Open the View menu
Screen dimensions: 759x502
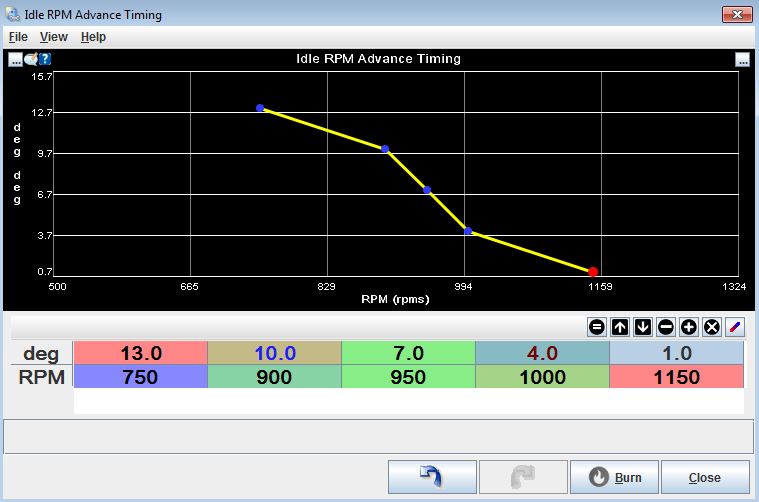coord(53,37)
